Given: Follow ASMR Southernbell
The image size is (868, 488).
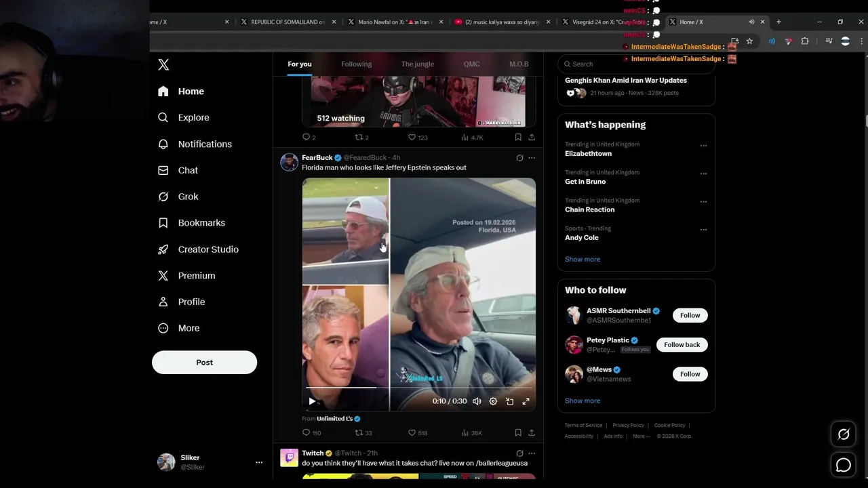Looking at the screenshot, I should pos(690,315).
